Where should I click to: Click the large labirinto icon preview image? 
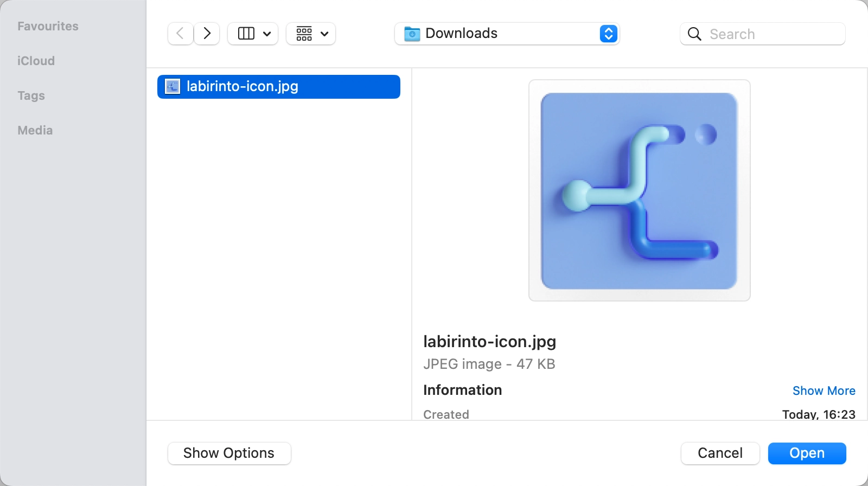639,190
